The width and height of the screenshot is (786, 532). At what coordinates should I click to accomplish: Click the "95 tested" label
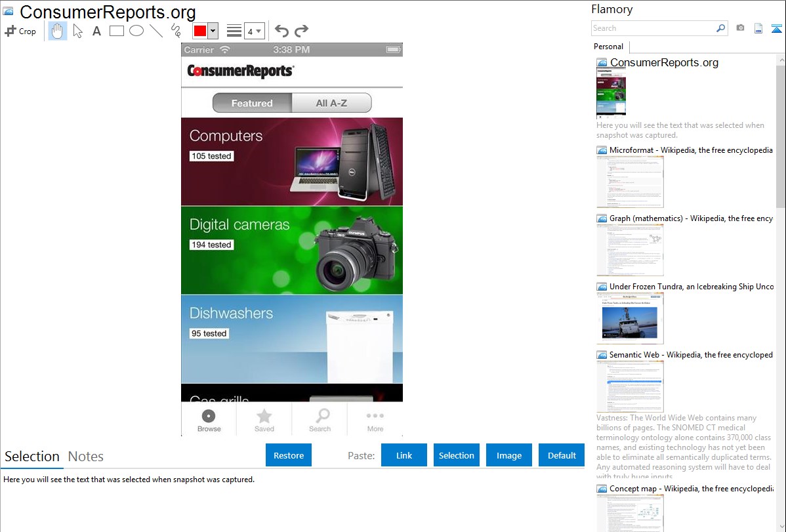point(209,333)
